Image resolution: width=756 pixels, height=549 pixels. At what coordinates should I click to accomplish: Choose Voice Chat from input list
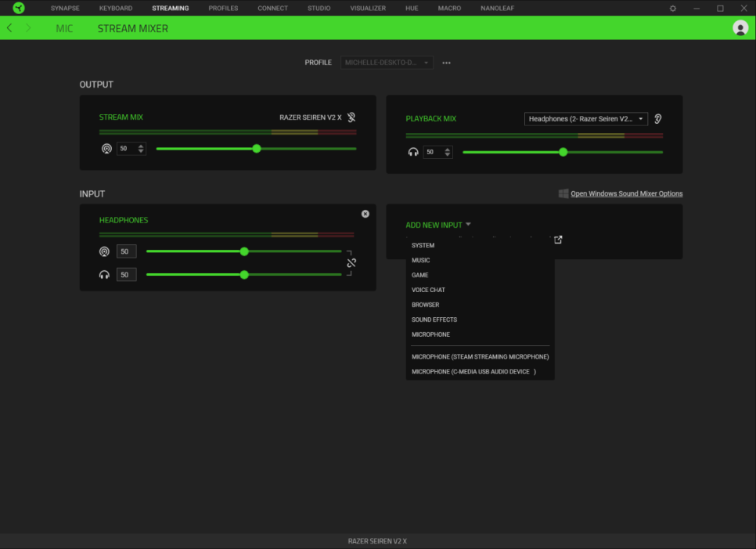click(x=480, y=290)
